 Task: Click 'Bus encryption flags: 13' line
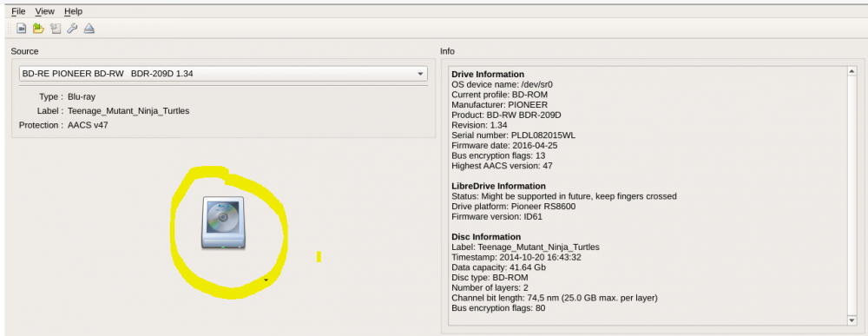tap(498, 155)
